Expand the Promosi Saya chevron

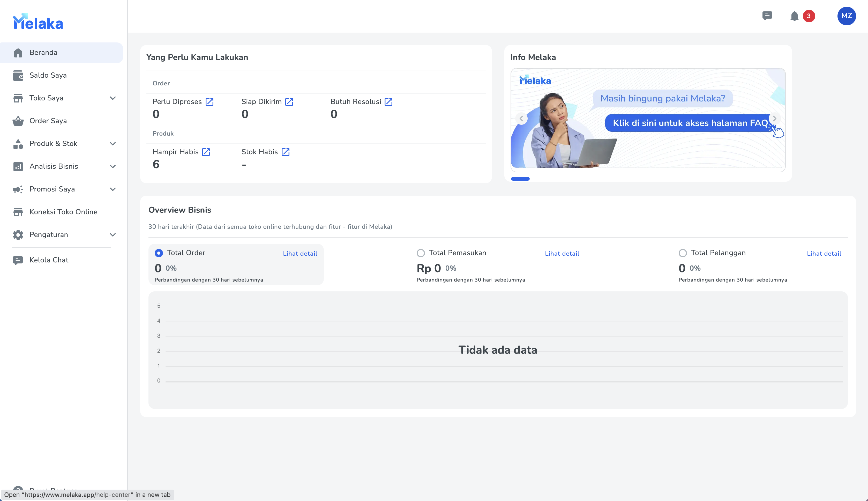coord(113,189)
